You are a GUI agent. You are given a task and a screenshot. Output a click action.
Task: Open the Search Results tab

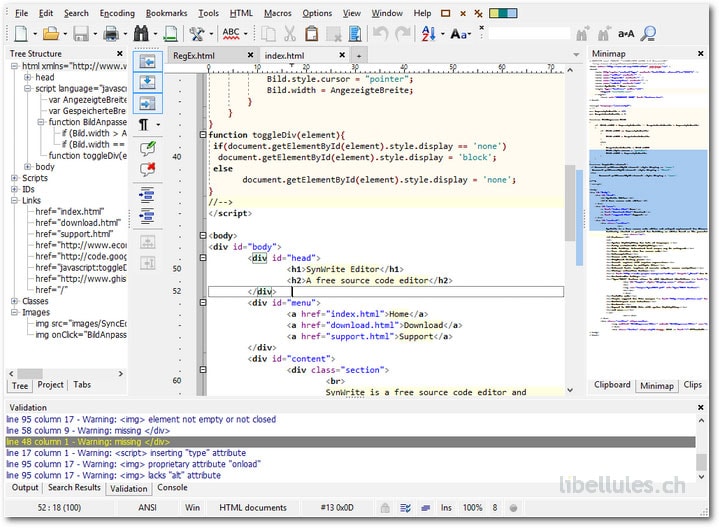pyautogui.click(x=74, y=488)
